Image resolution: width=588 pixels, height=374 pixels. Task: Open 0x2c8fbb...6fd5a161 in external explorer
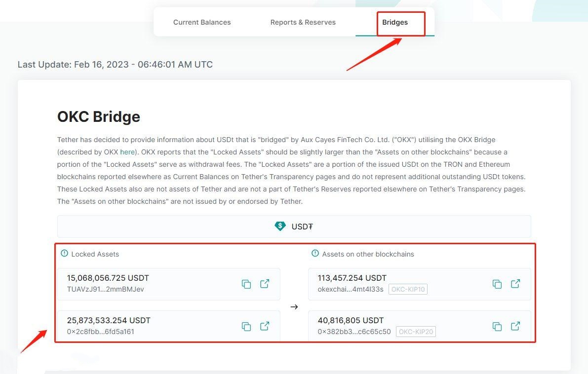click(x=265, y=326)
